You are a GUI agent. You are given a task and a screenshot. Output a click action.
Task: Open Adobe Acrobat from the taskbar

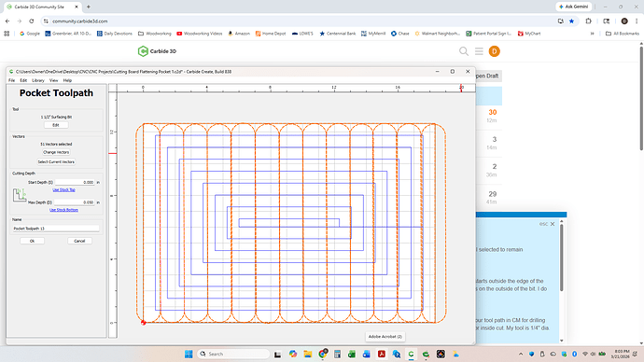(x=382, y=354)
